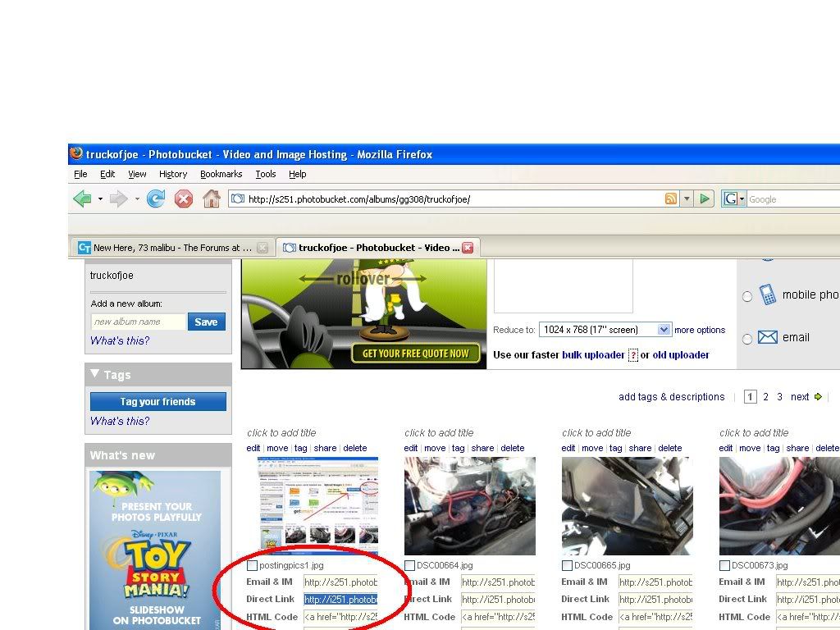Click the Photobucket site icon in address bar
This screenshot has width=840, height=630.
coord(238,199)
